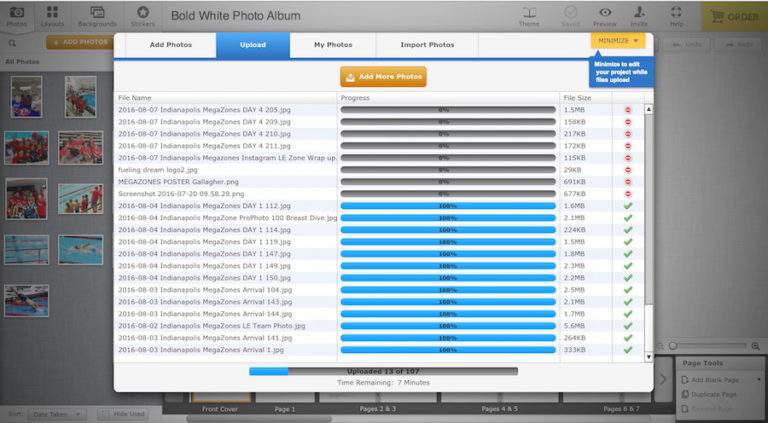Click the Theme icon in top toolbar
The height and width of the screenshot is (423, 768).
point(529,14)
